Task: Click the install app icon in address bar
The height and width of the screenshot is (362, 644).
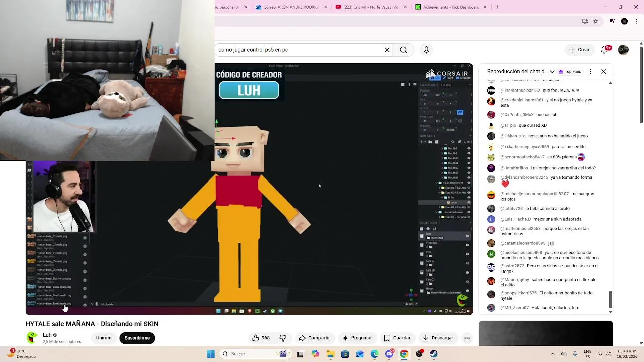Action: pyautogui.click(x=585, y=21)
